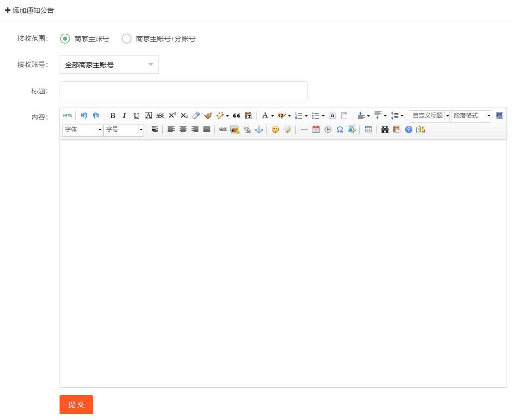Insert a table into editor
The width and height of the screenshot is (512, 420).
(x=368, y=129)
